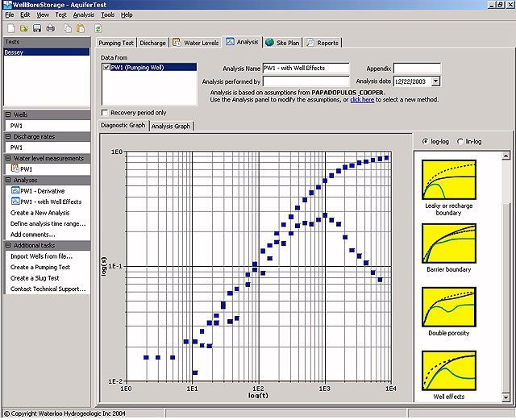The image size is (516, 420).
Task: Select the Leaky or recharge boundary thumbnail
Action: (x=449, y=180)
